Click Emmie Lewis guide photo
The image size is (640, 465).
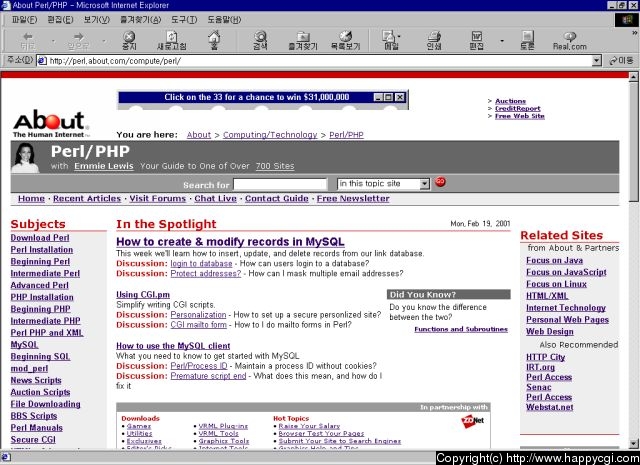click(x=25, y=158)
